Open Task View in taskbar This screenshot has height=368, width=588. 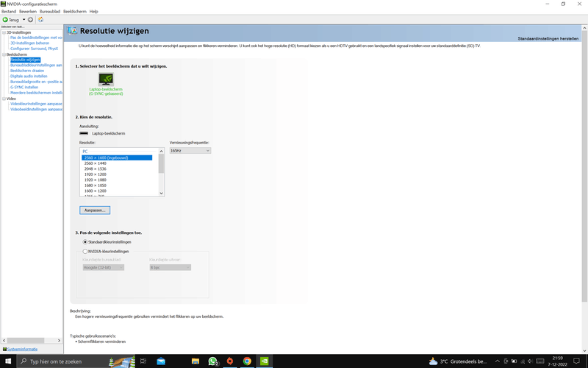(143, 361)
